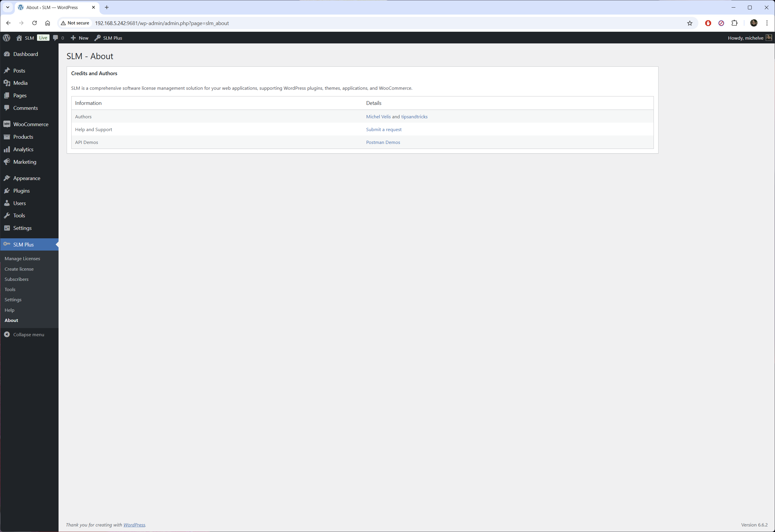Viewport: 775px width, 532px height.
Task: Open the Michel Velis author link
Action: coord(378,117)
